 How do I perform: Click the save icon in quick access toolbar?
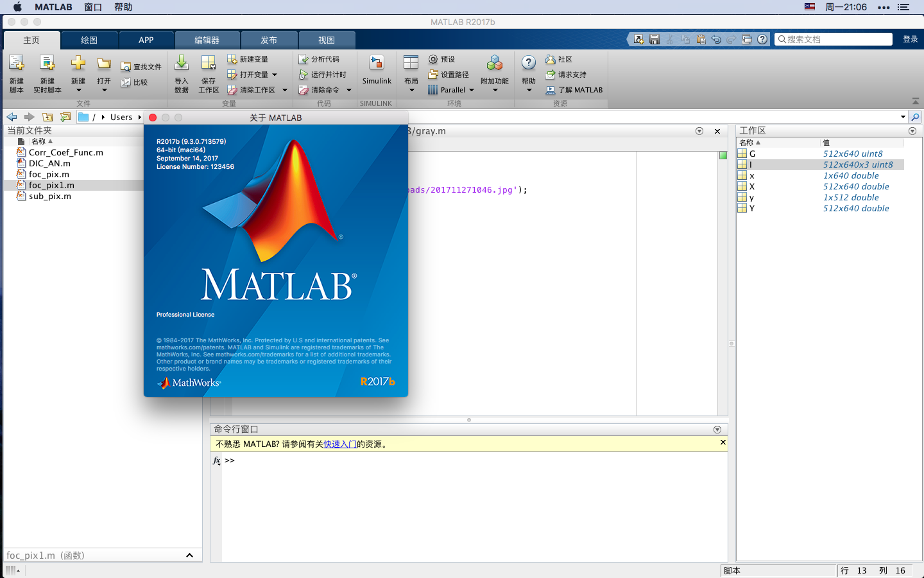pos(654,39)
